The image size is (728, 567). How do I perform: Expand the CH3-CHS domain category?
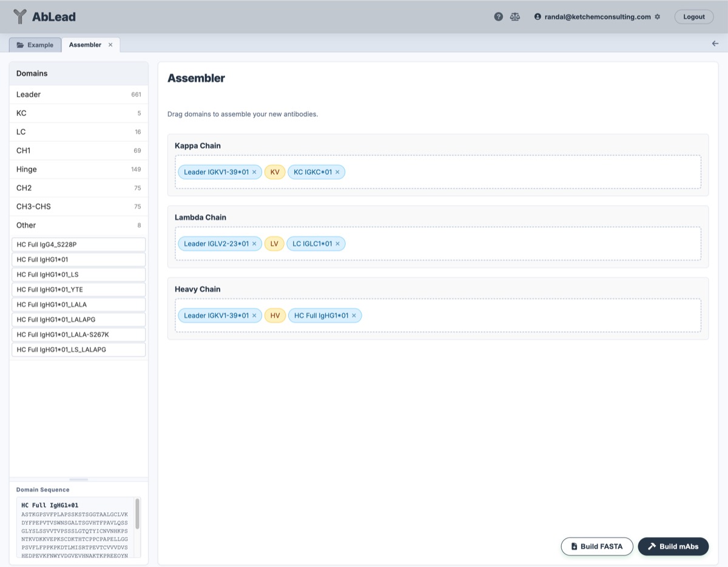[x=78, y=206]
